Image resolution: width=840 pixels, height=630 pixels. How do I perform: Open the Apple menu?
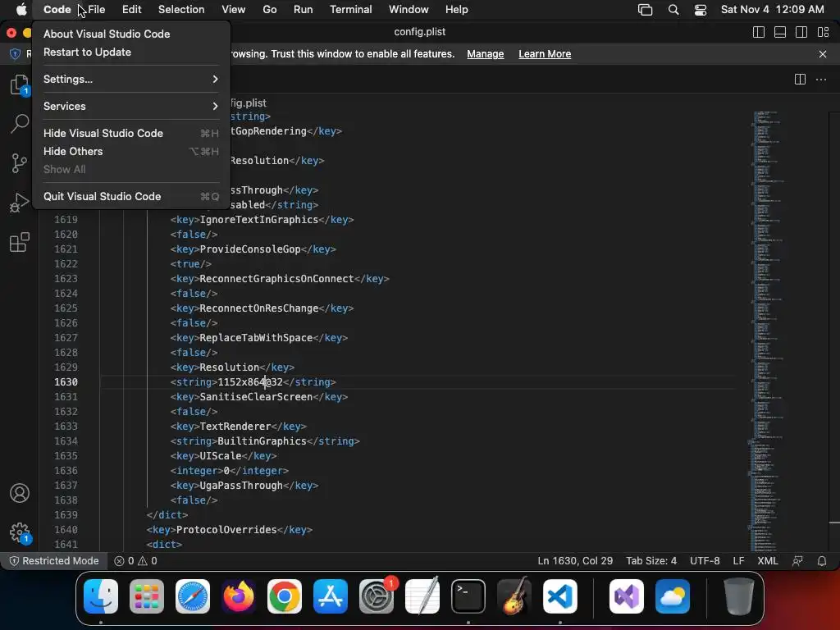click(21, 10)
